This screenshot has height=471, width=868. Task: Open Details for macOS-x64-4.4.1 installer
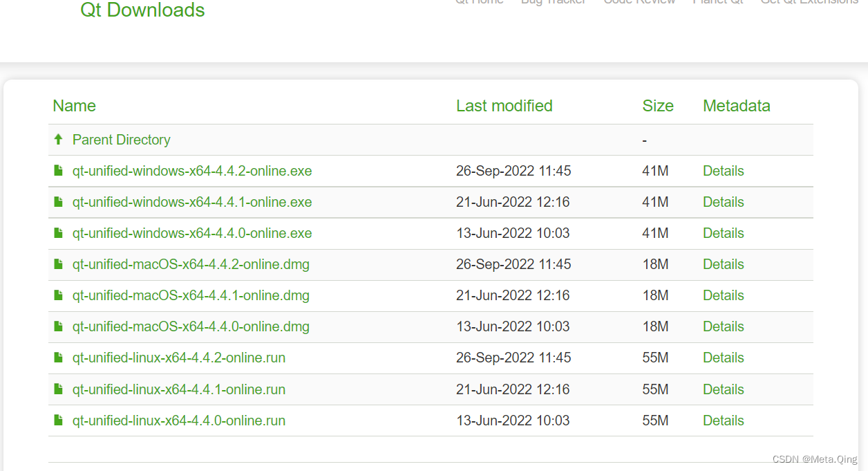coord(724,295)
